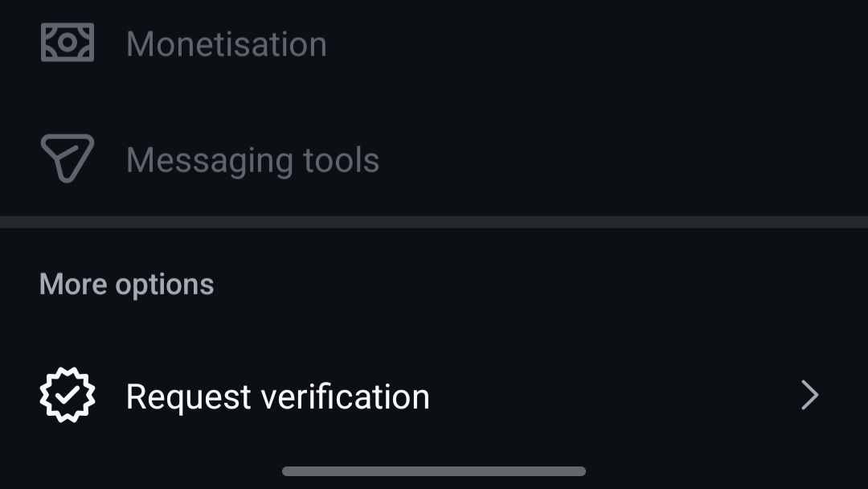Tap the starburst badge next to Request verification

(x=67, y=394)
